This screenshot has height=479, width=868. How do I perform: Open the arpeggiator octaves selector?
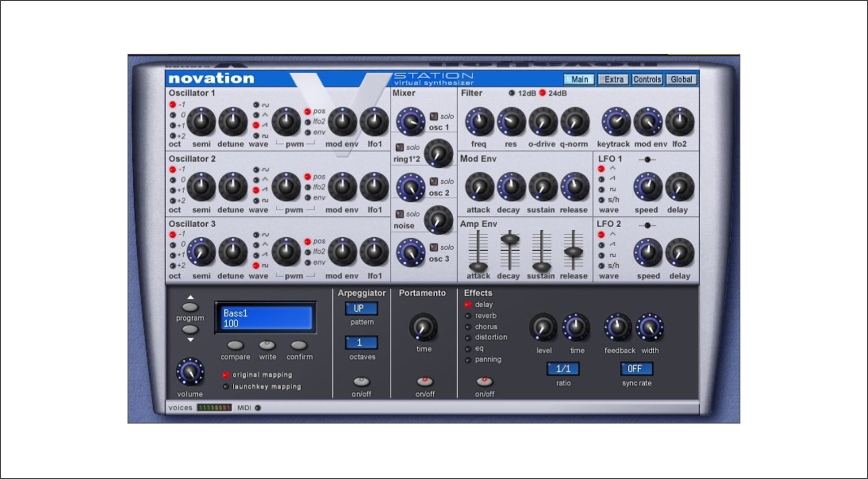click(362, 342)
